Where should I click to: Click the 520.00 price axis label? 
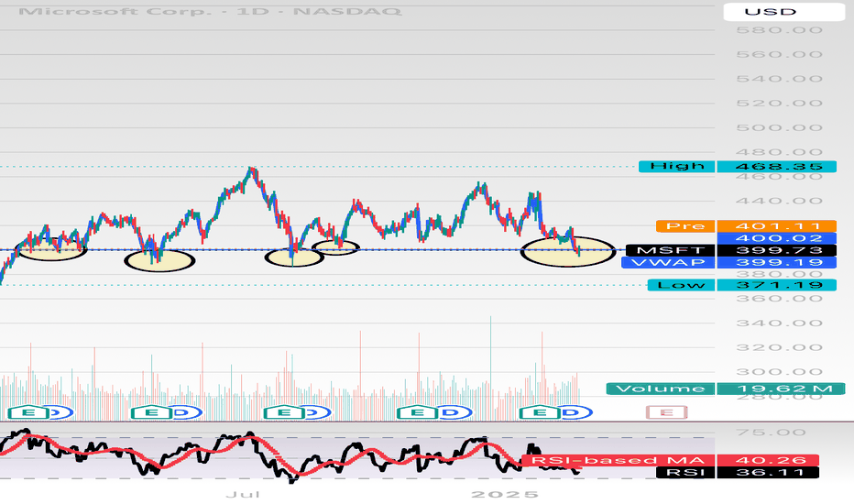pyautogui.click(x=780, y=104)
